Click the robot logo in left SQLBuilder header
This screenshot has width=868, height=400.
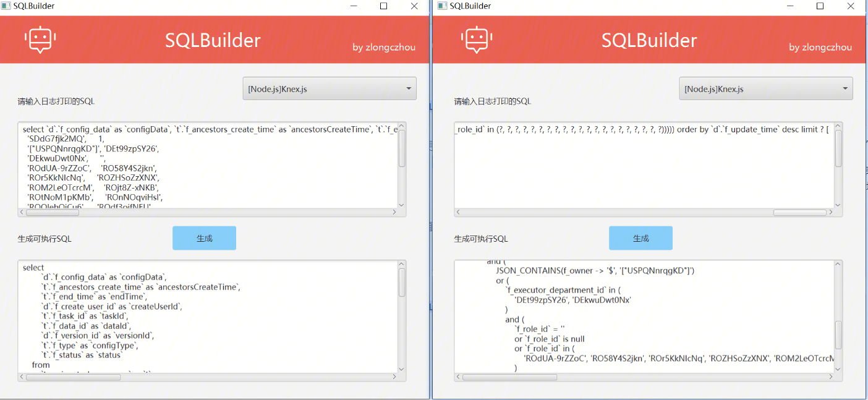[40, 39]
